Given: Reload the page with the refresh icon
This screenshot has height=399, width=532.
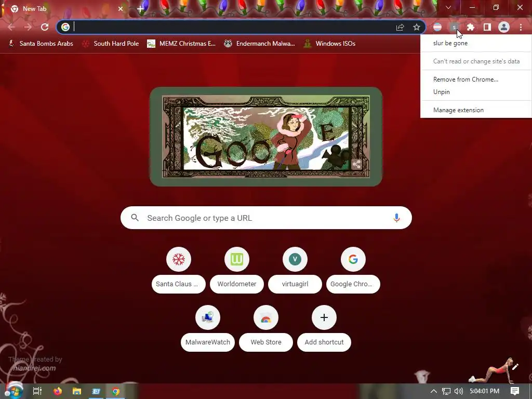Looking at the screenshot, I should tap(45, 27).
